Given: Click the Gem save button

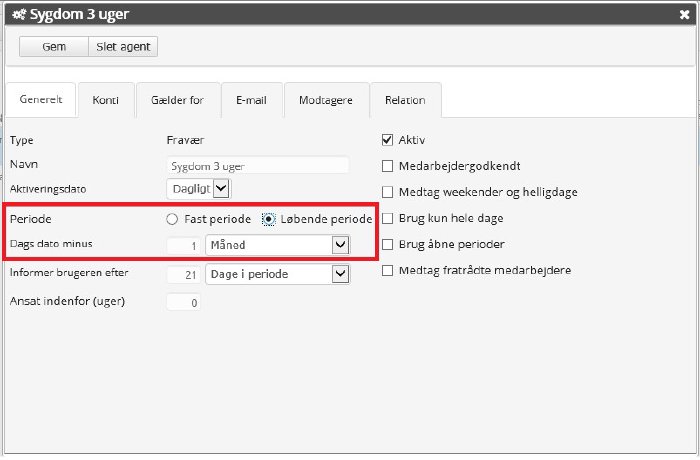Looking at the screenshot, I should tap(54, 47).
